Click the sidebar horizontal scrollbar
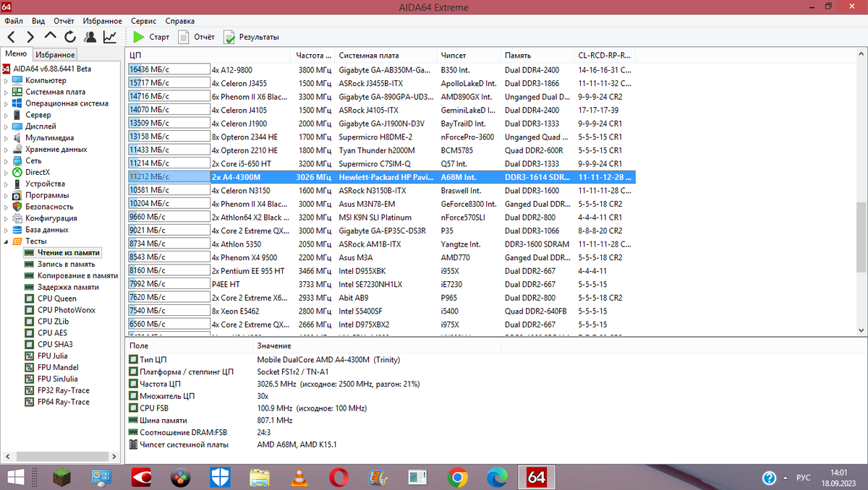The height and width of the screenshot is (490, 868). point(61,457)
